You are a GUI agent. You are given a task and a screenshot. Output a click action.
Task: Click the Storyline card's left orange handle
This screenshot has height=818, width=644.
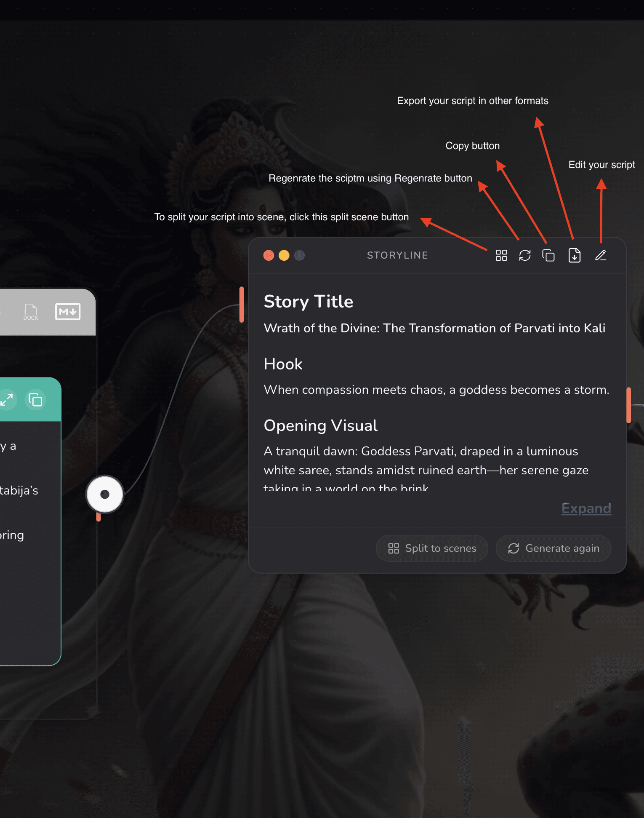(242, 305)
